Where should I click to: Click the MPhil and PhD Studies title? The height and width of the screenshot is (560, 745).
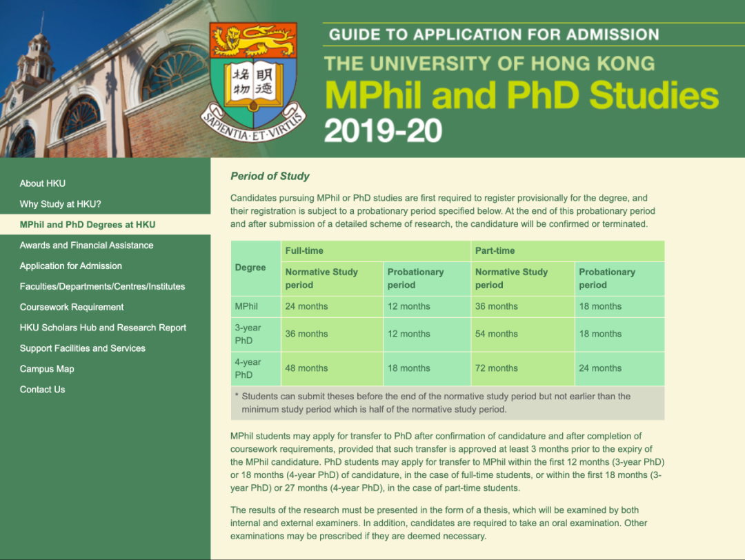pyautogui.click(x=521, y=95)
